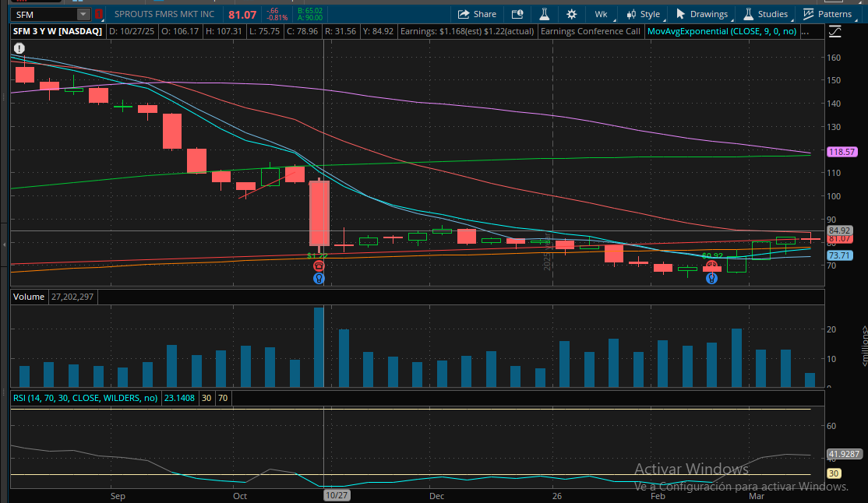The image size is (868, 503).
Task: Click the red 81.07 price axis bubble
Action: click(x=840, y=239)
